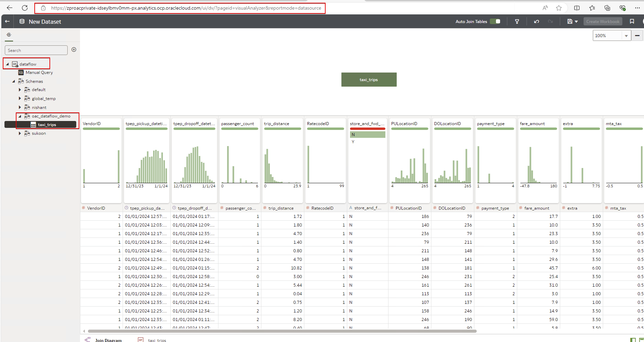Open the 100% zoom dropdown

pyautogui.click(x=626, y=36)
